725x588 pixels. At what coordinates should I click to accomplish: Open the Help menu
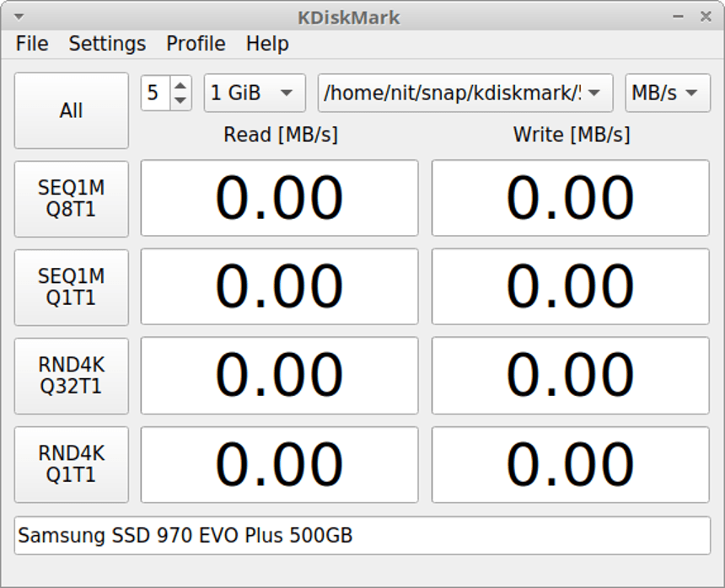(x=267, y=44)
